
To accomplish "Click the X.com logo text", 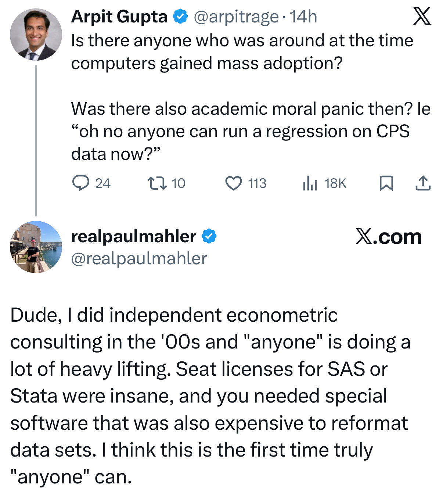I will tap(388, 237).
